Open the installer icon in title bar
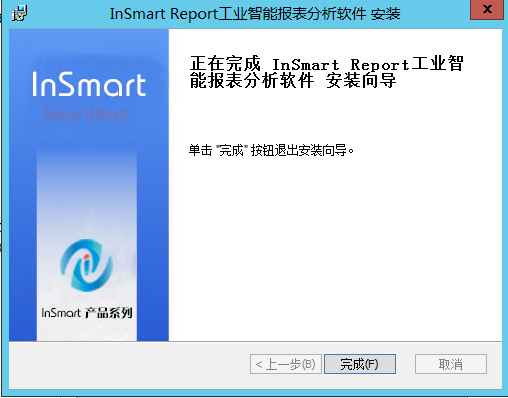The width and height of the screenshot is (508, 398). [19, 13]
